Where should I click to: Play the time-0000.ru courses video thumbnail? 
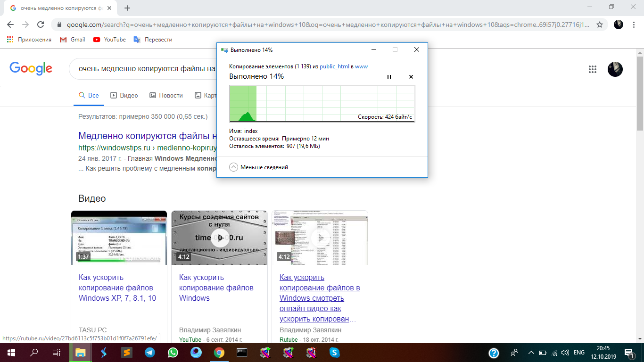tap(219, 238)
